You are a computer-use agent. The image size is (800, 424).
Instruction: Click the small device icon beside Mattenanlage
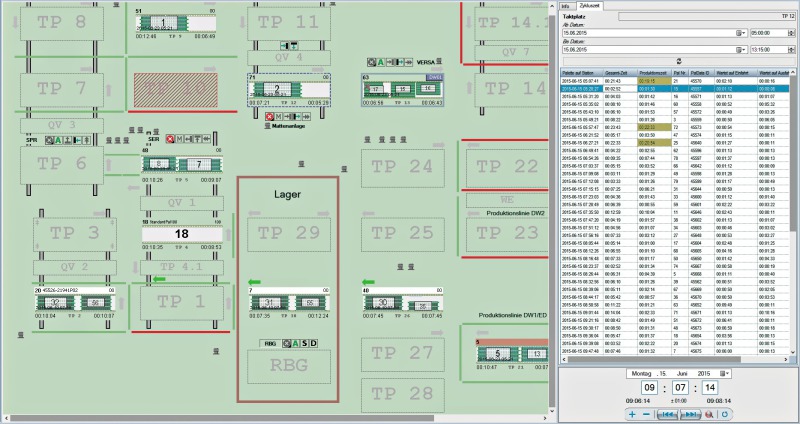tap(267, 126)
